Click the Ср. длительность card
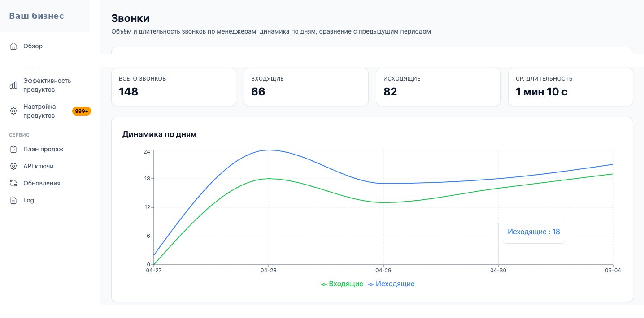 570,87
